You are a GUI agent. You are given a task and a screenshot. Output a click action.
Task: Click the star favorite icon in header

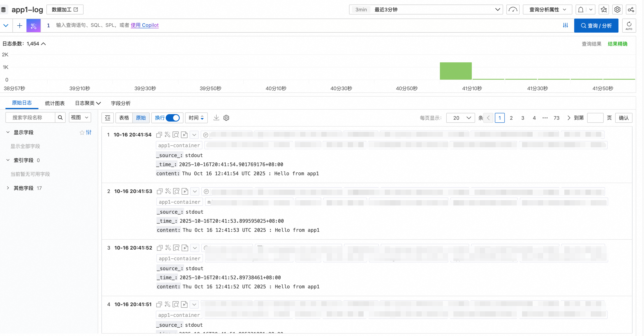[604, 10]
